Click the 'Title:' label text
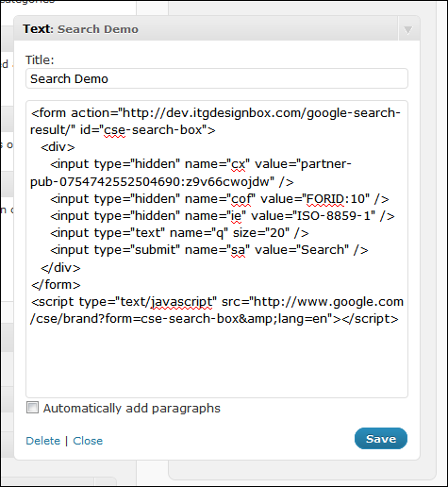 (40, 60)
